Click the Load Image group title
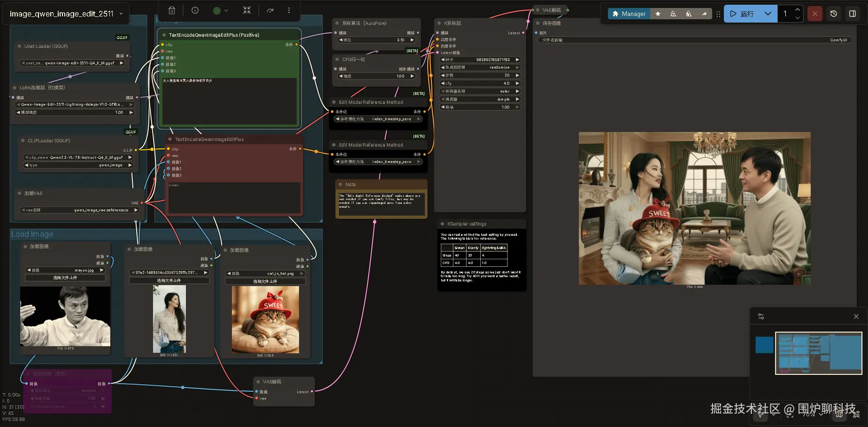 coord(32,234)
